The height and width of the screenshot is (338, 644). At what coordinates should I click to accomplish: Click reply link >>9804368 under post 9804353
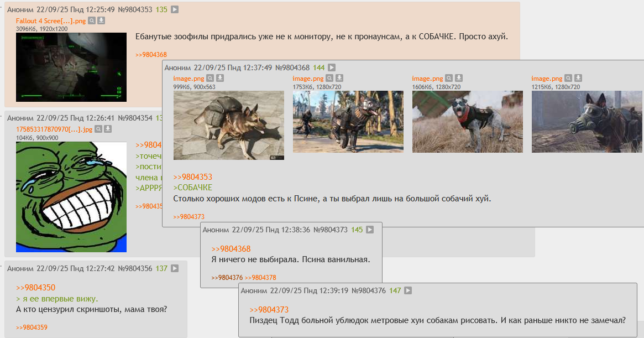tap(151, 55)
